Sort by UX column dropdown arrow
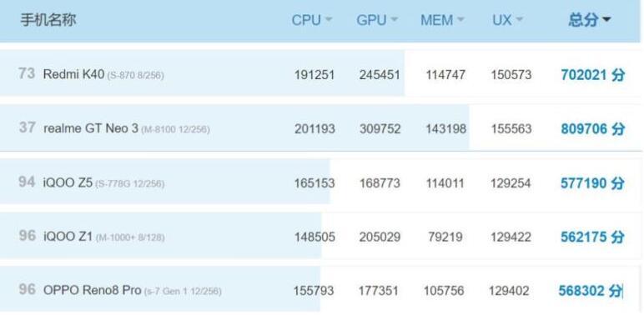This screenshot has height=315, width=644. [x=519, y=20]
